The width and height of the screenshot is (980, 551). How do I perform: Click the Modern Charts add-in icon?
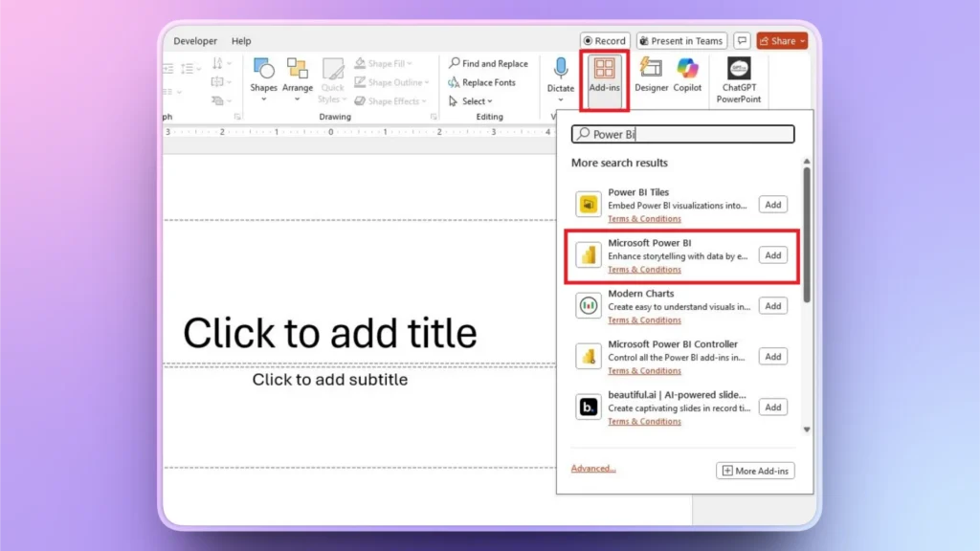[x=588, y=305]
